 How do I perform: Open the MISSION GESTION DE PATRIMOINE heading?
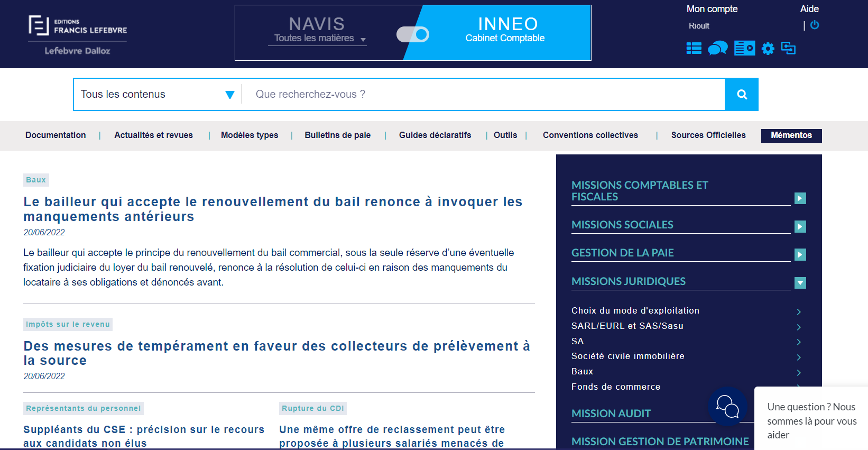(660, 442)
